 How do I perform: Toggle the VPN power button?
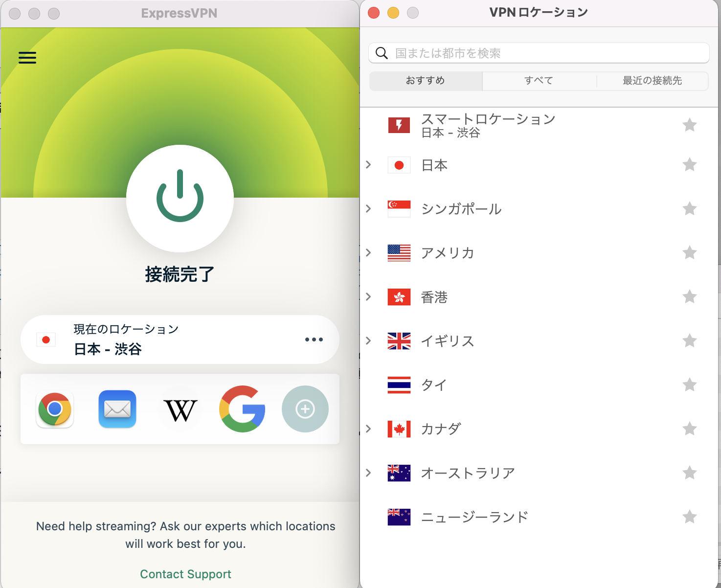(x=180, y=198)
